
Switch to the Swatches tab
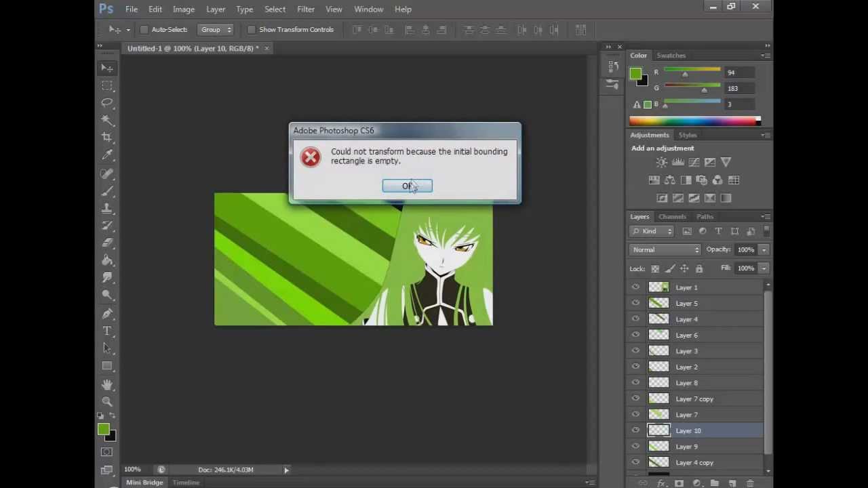[671, 56]
